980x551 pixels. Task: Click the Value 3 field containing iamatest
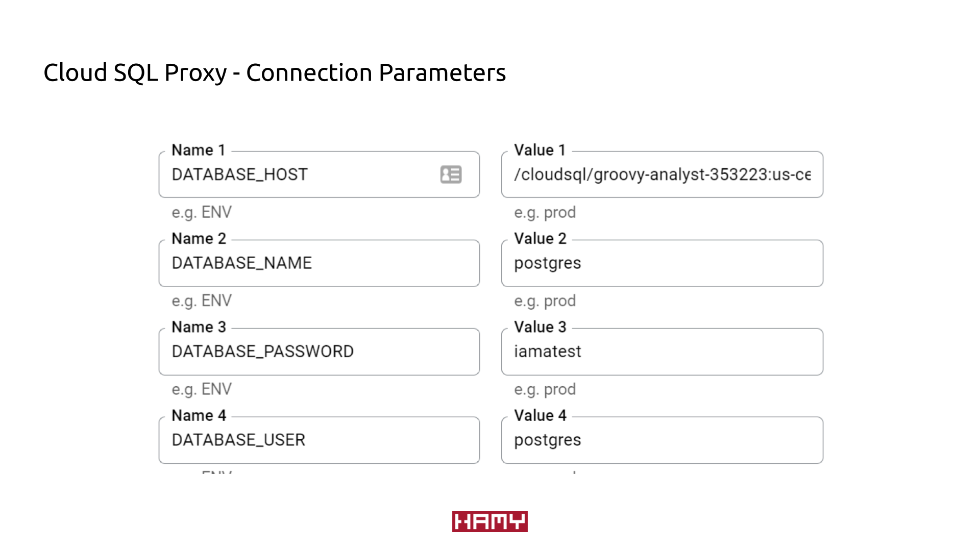point(661,352)
